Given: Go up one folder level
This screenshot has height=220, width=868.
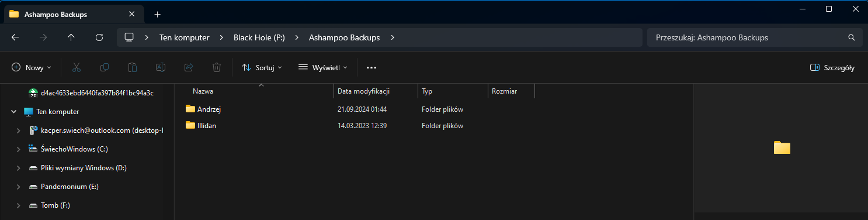Looking at the screenshot, I should (71, 37).
